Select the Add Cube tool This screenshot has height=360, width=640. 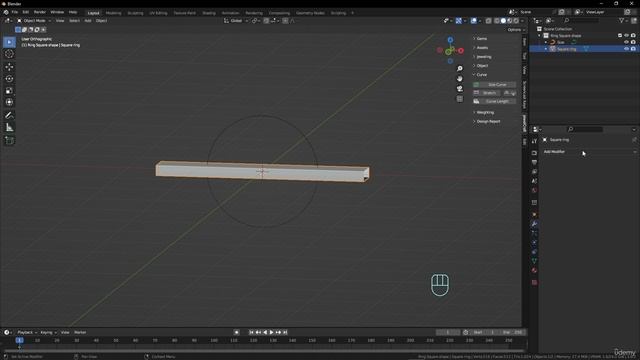[9, 141]
